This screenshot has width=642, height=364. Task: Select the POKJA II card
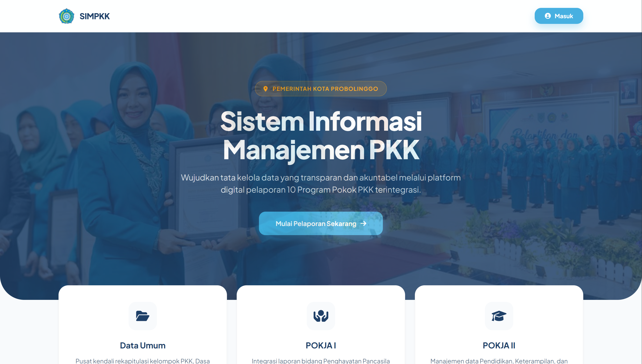[x=499, y=325]
